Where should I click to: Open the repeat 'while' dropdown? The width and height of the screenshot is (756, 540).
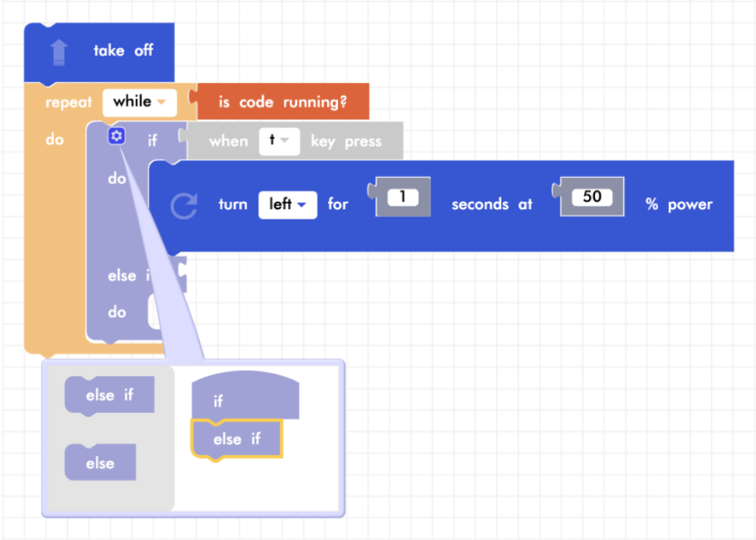[140, 102]
